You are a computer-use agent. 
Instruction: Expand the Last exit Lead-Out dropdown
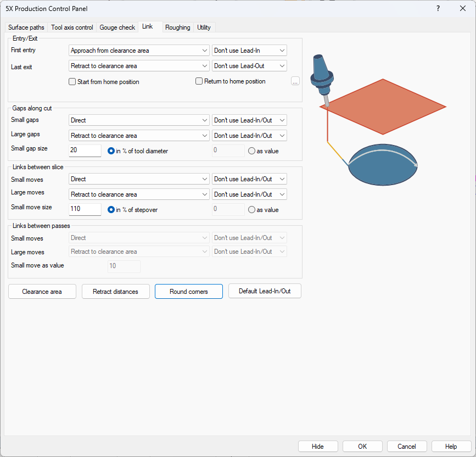tap(250, 66)
